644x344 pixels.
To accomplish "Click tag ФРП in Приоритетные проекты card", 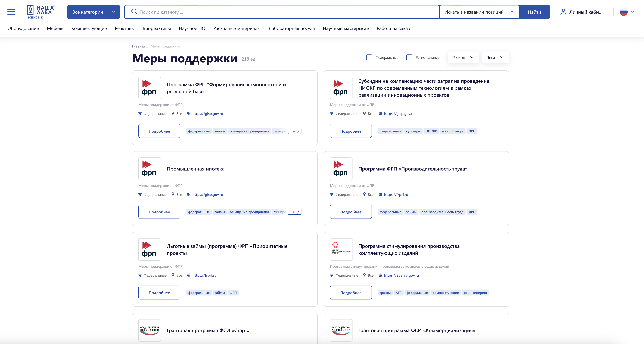I will point(233,293).
